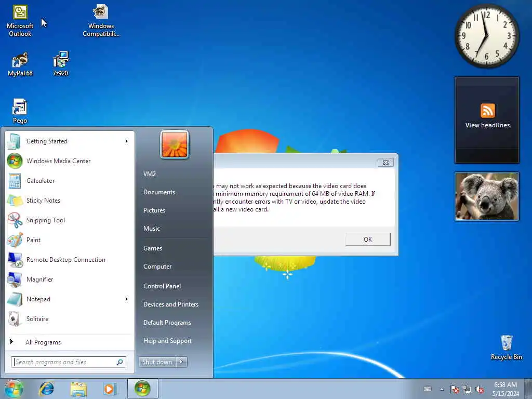
Task: Show hidden tray icons arrow
Action: [442, 389]
